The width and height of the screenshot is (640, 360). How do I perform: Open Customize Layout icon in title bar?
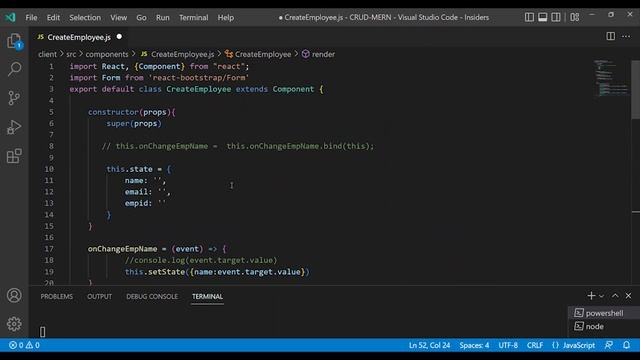[x=575, y=17]
